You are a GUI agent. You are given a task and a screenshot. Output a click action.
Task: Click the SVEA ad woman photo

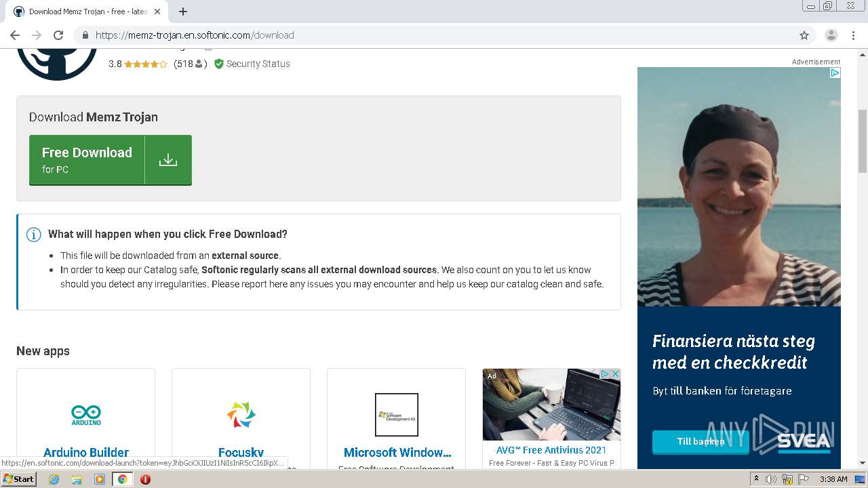point(739,187)
